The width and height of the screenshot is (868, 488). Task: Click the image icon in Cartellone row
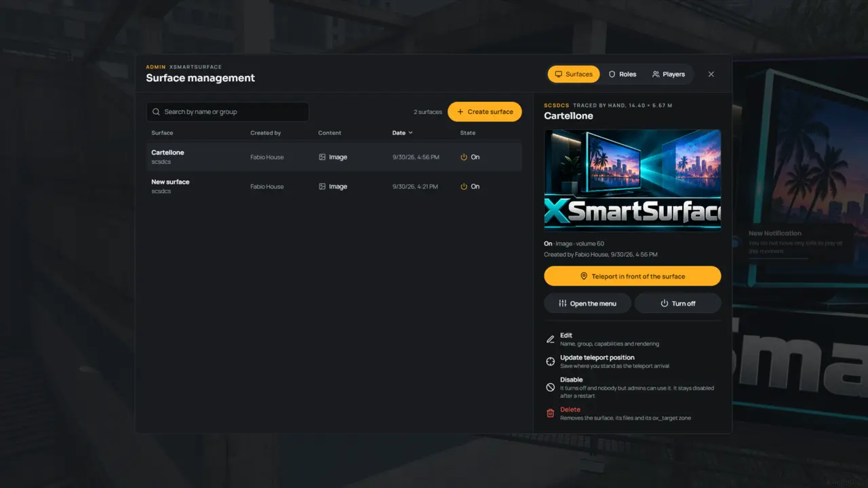[x=322, y=157]
